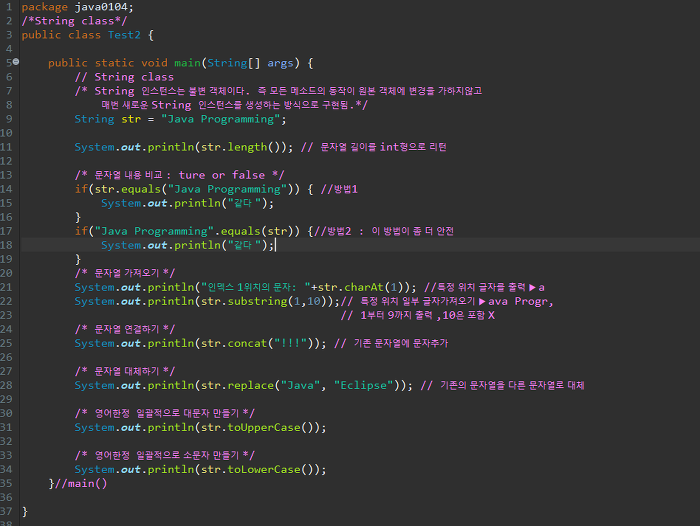Click the 소문자 comment on line 33
This screenshot has height=526, width=700.
165,455
